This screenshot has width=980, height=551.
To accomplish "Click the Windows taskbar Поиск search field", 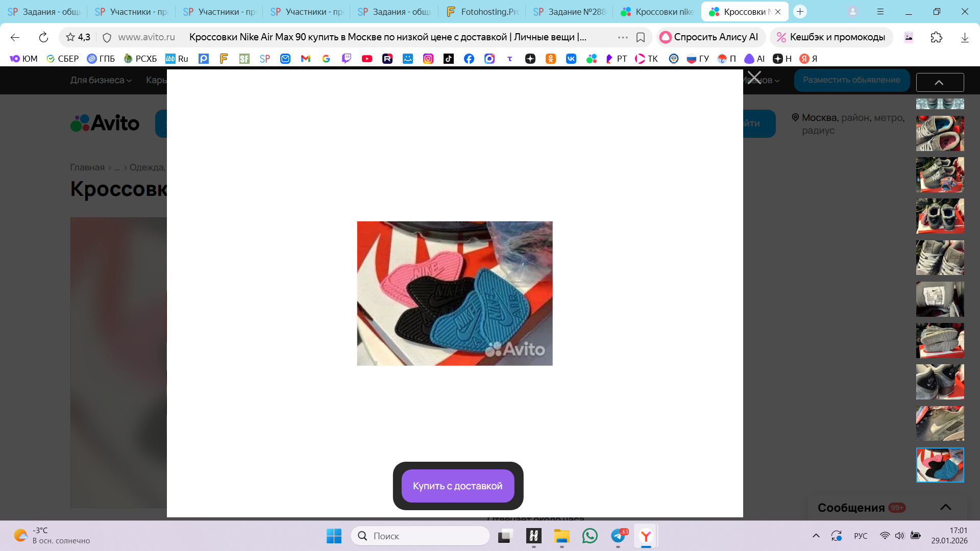I will [420, 536].
